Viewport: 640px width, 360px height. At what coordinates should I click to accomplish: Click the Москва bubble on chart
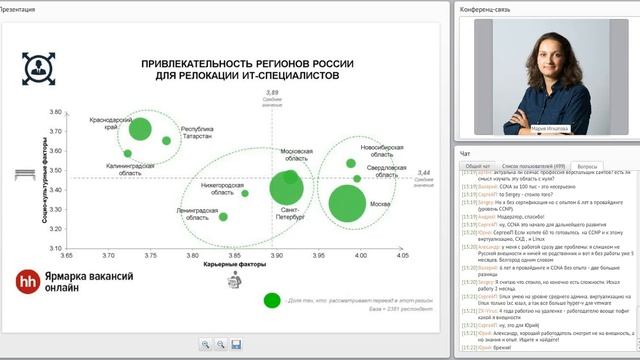[347, 203]
